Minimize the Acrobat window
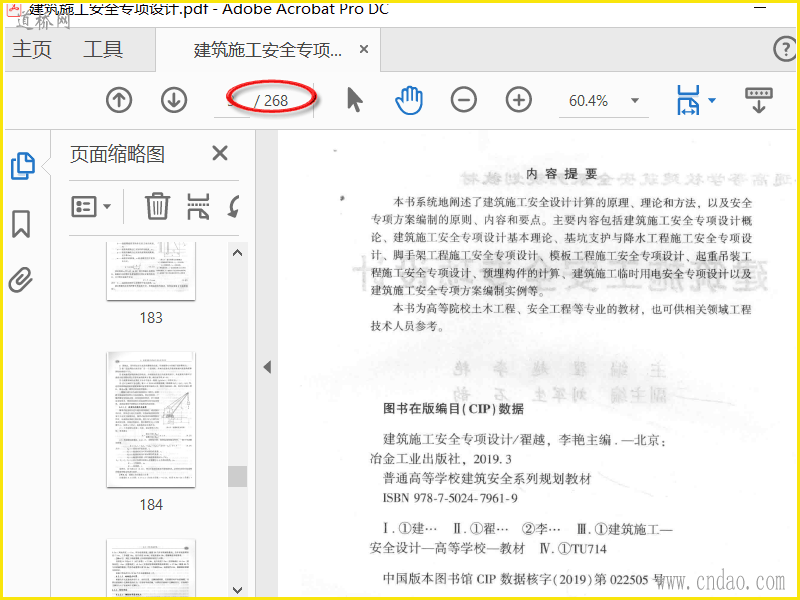The width and height of the screenshot is (800, 600). pyautogui.click(x=760, y=8)
